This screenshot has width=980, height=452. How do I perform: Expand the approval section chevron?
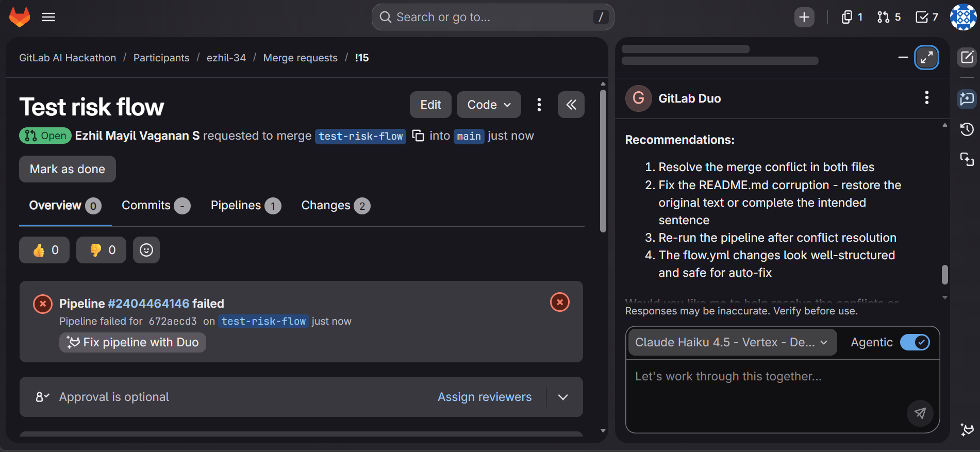coord(563,397)
